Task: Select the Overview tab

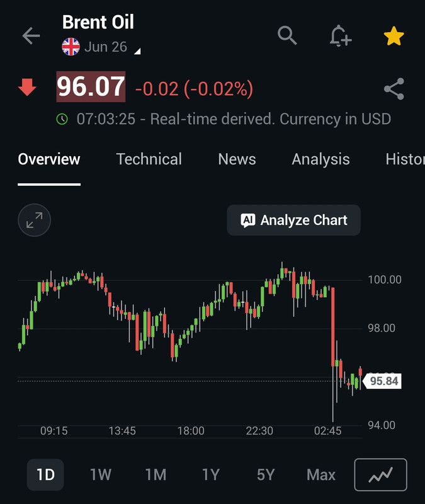Action: point(49,159)
